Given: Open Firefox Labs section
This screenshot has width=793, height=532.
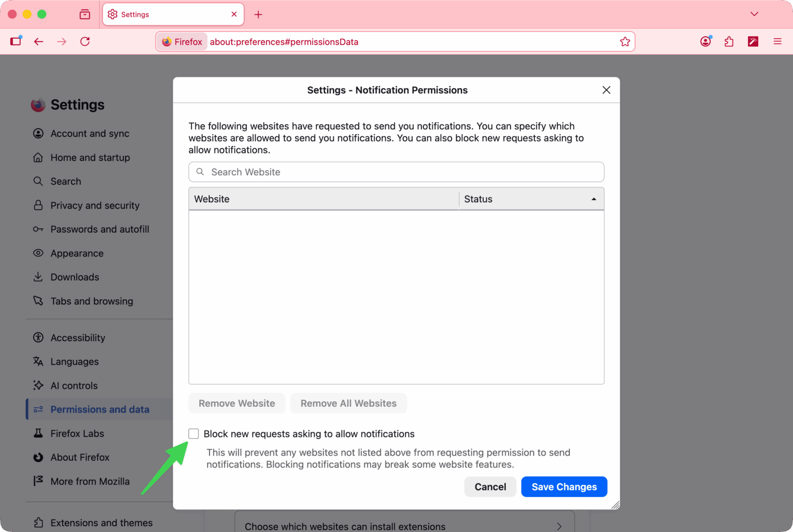Looking at the screenshot, I should tap(77, 433).
